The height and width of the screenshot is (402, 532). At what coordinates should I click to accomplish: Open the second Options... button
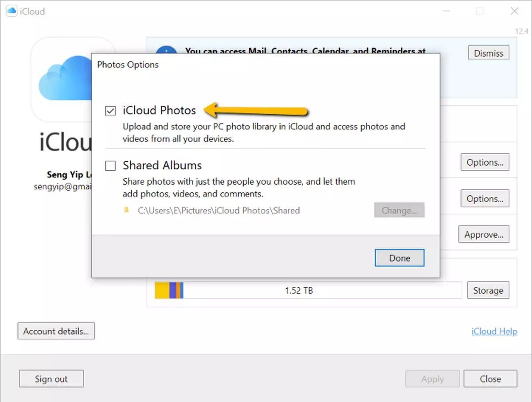coord(485,199)
